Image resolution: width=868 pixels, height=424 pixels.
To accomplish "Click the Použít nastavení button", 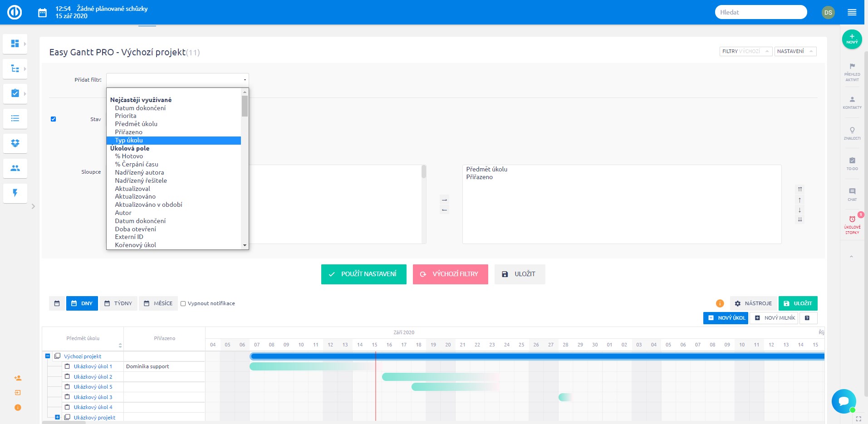I will pyautogui.click(x=363, y=274).
